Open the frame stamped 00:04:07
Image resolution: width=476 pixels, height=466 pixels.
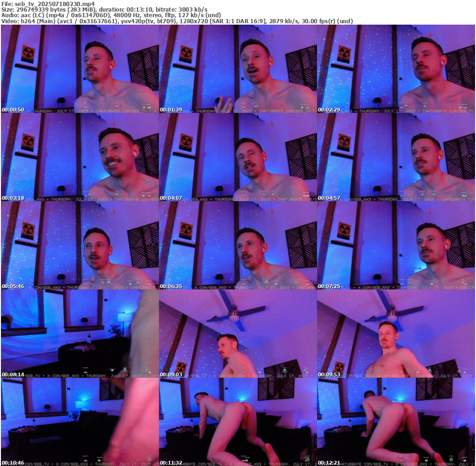[x=238, y=157]
